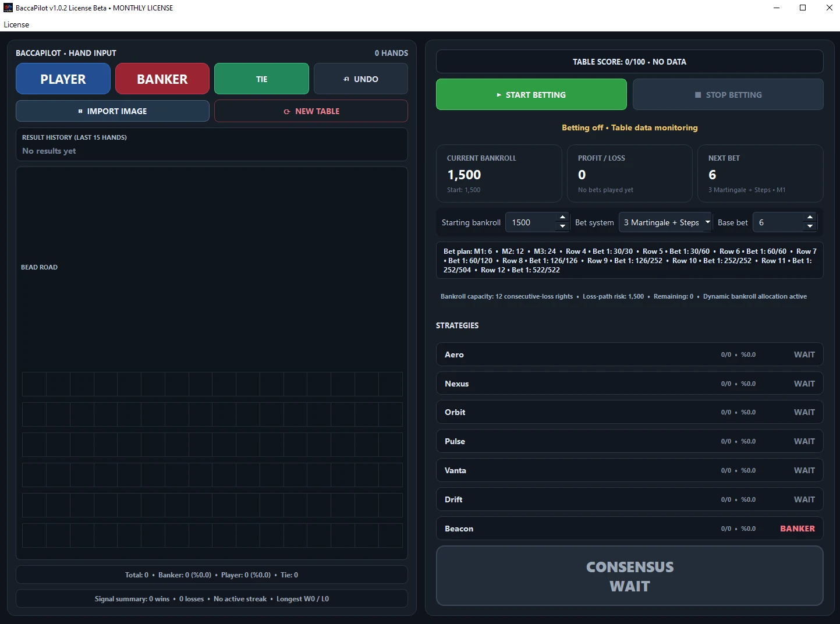Start a new table
Screen dimensions: 840x624
tap(311, 111)
